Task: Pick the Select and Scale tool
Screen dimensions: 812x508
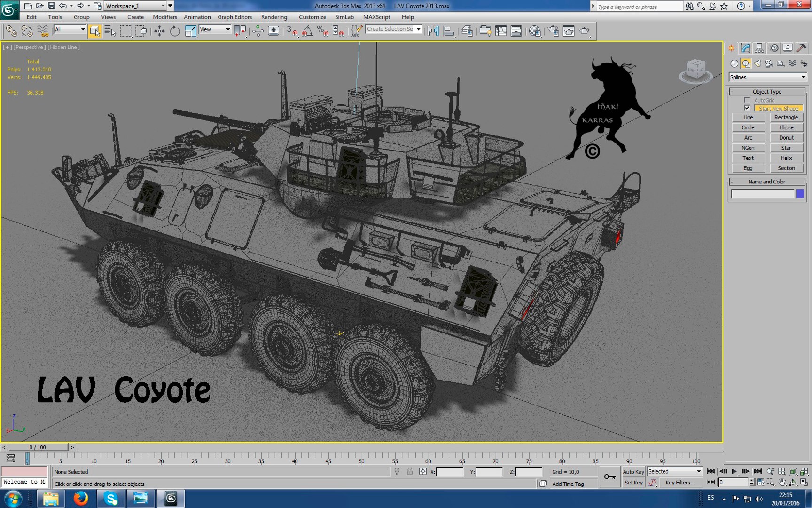Action: tap(190, 32)
